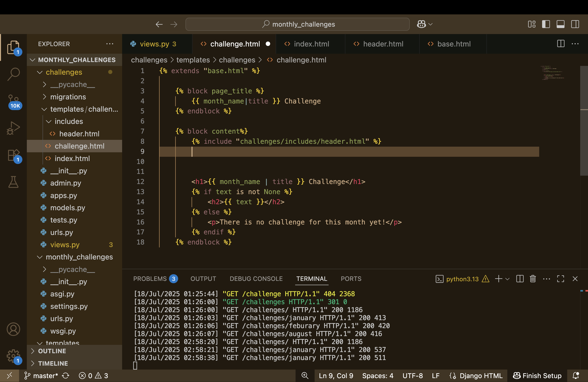
Task: Click the Kill Terminal trash icon
Action: 533,279
